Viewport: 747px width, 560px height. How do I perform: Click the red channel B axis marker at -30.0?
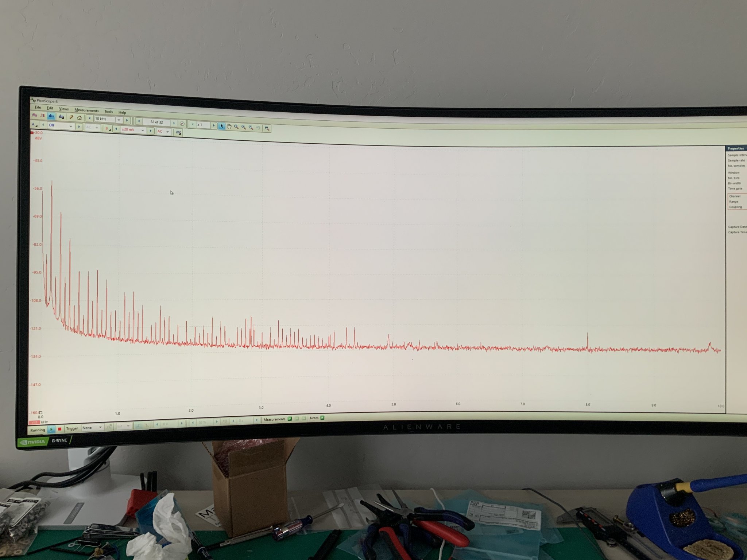point(32,133)
